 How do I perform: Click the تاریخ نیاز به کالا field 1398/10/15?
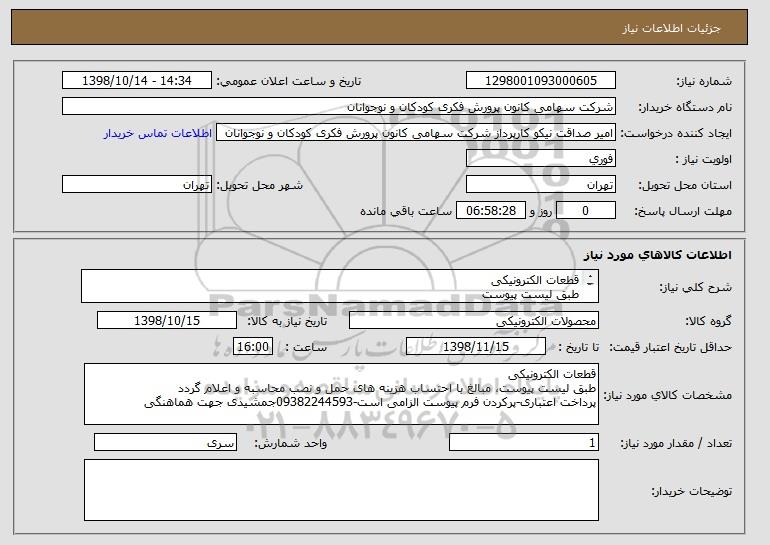point(167,321)
